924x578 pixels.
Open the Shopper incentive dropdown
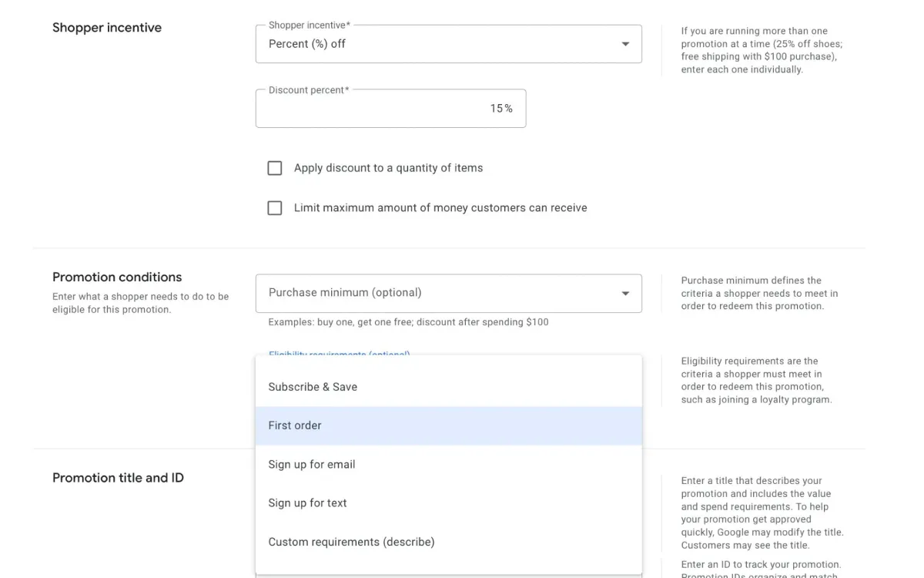click(449, 43)
